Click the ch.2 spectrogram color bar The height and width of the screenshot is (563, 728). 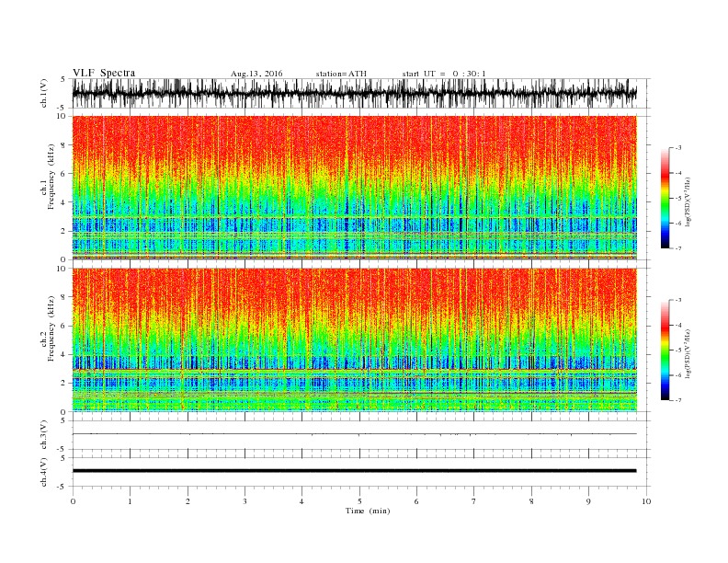(665, 350)
